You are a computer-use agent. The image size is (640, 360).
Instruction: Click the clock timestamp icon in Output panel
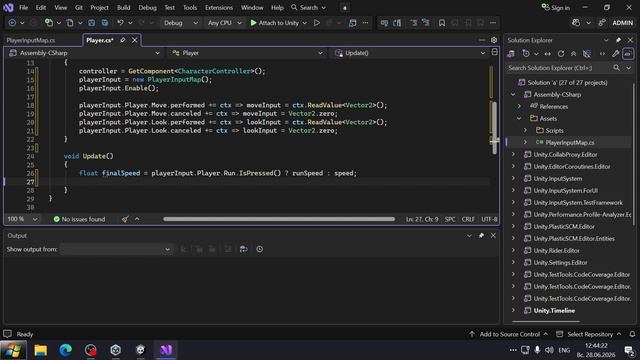[260, 249]
